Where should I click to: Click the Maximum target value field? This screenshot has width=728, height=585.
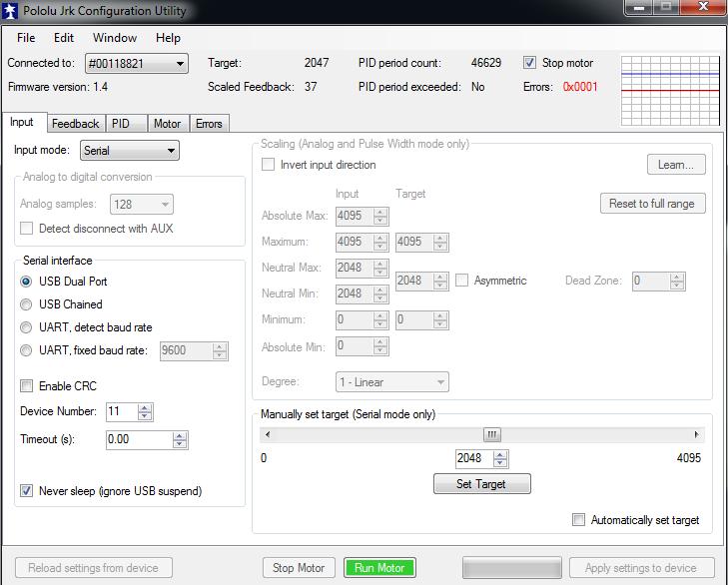414,242
